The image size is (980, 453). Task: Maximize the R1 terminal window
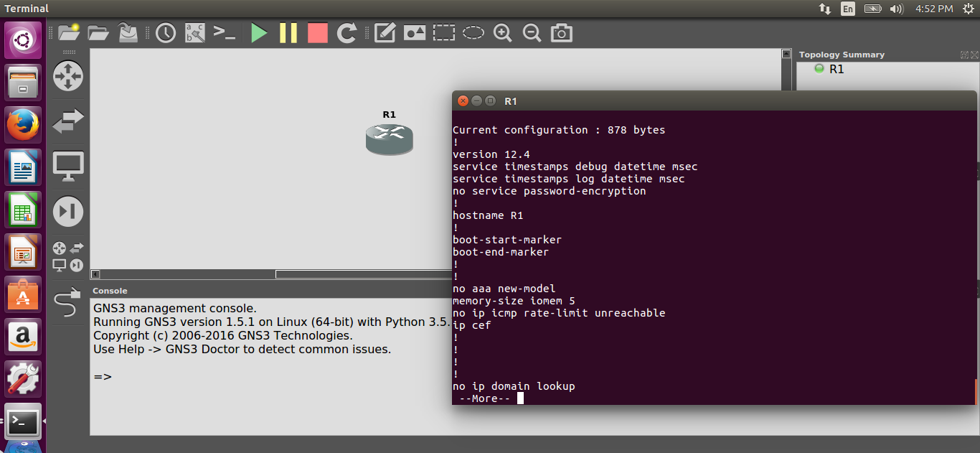click(491, 101)
